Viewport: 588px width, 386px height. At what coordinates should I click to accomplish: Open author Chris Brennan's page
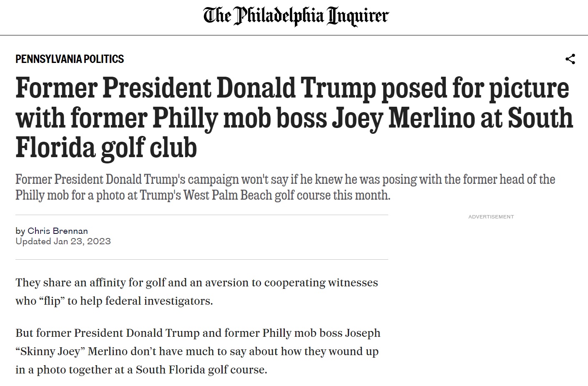click(58, 231)
